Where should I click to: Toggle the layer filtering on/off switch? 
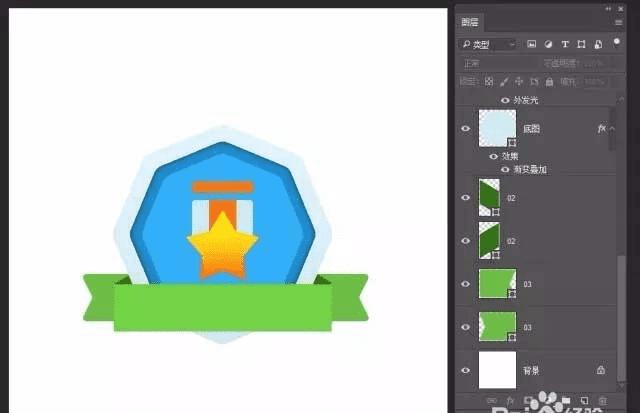pos(616,42)
